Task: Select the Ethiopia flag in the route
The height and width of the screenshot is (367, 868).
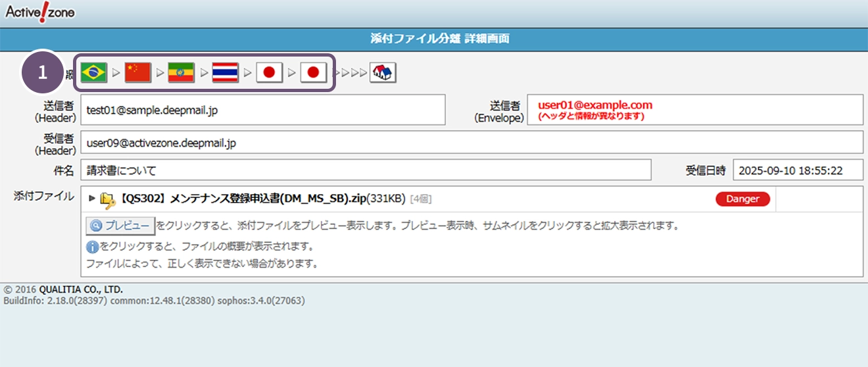Action: click(181, 72)
